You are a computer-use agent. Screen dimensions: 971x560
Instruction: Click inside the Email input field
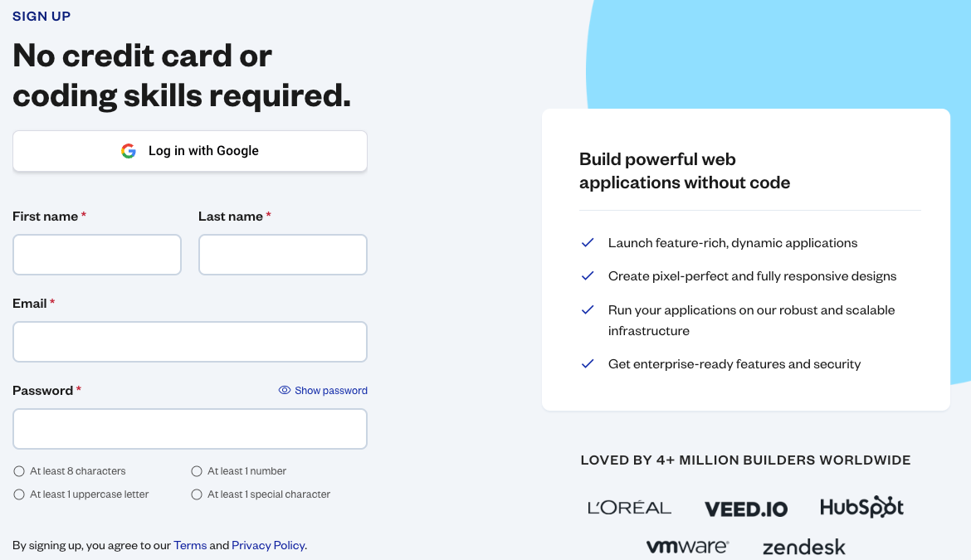189,341
